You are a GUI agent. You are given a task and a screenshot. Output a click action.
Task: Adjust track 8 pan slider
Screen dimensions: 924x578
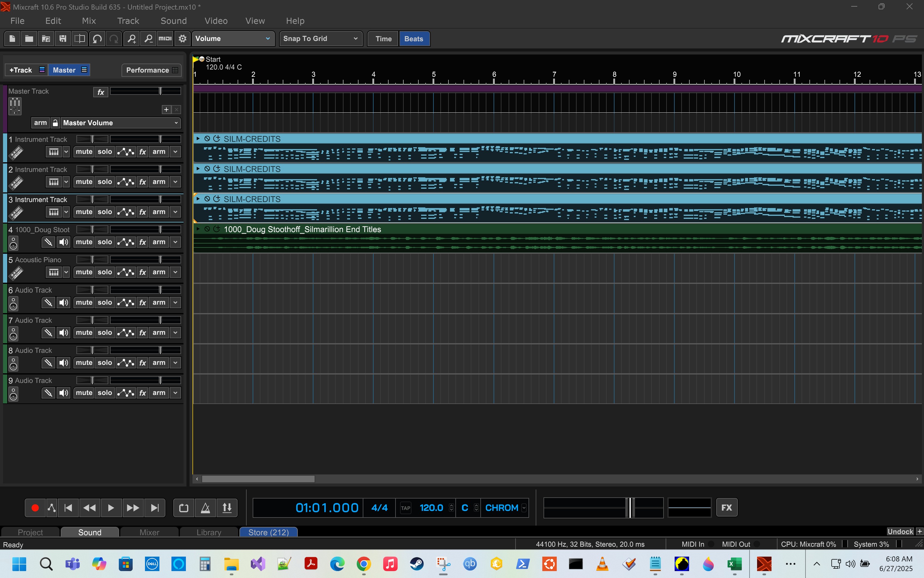pos(92,350)
